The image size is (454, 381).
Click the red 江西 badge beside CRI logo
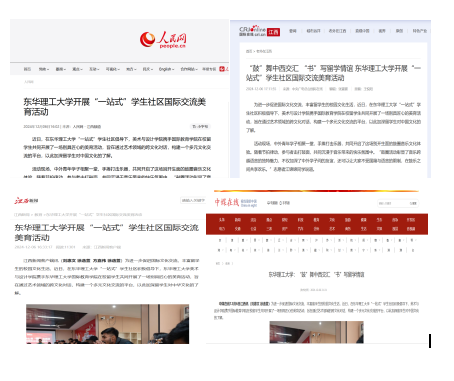pyautogui.click(x=273, y=32)
